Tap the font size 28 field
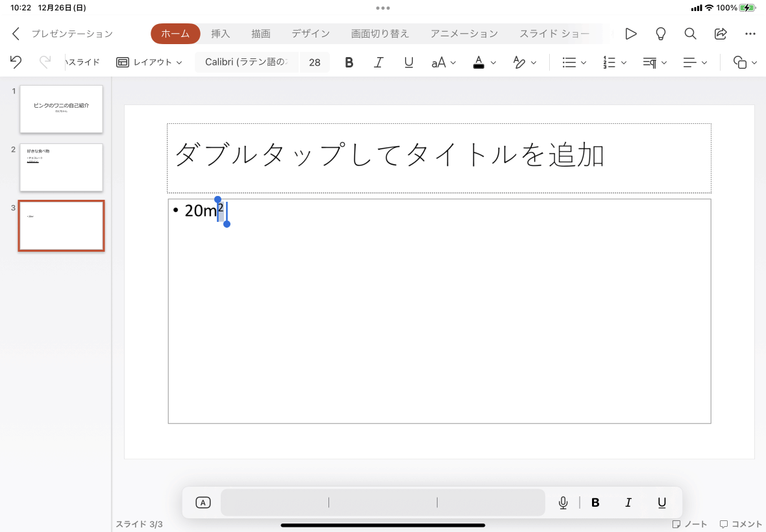The width and height of the screenshot is (766, 532). [x=315, y=62]
